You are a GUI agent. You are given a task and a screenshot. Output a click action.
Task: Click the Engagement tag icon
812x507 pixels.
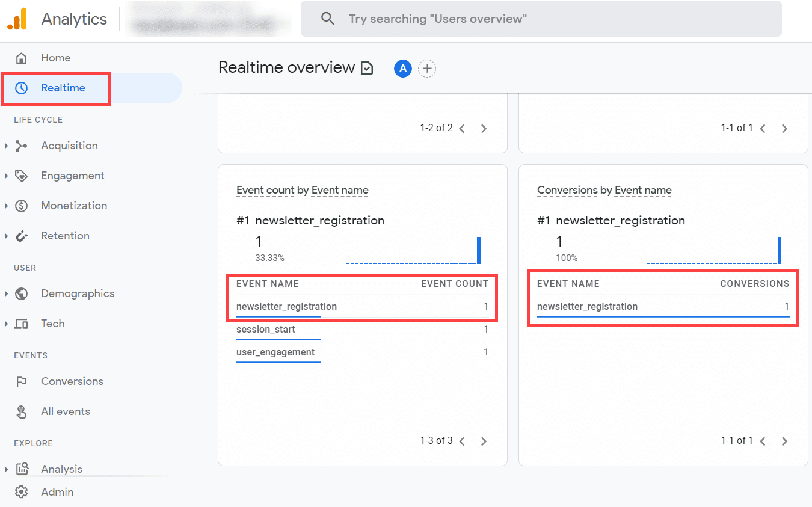point(21,176)
